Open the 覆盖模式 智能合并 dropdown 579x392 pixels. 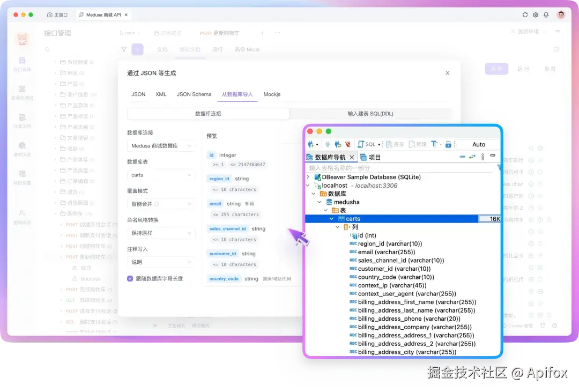click(161, 204)
